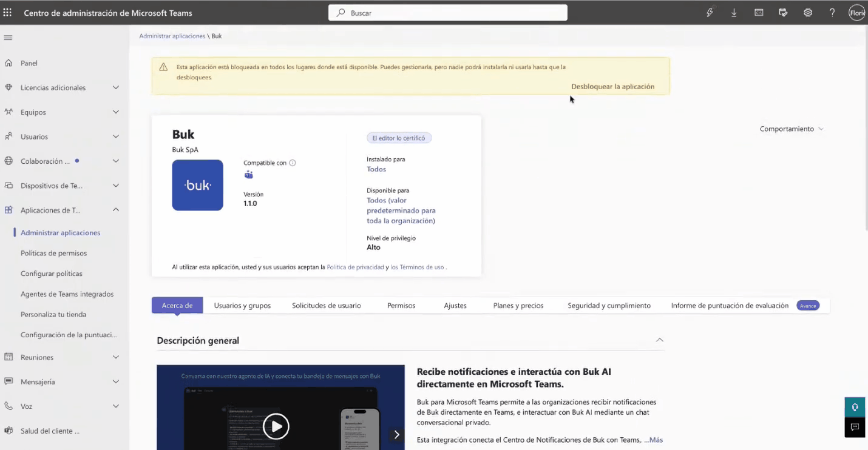868x450 pixels.
Task: Open the Política de privacidad link
Action: point(355,267)
